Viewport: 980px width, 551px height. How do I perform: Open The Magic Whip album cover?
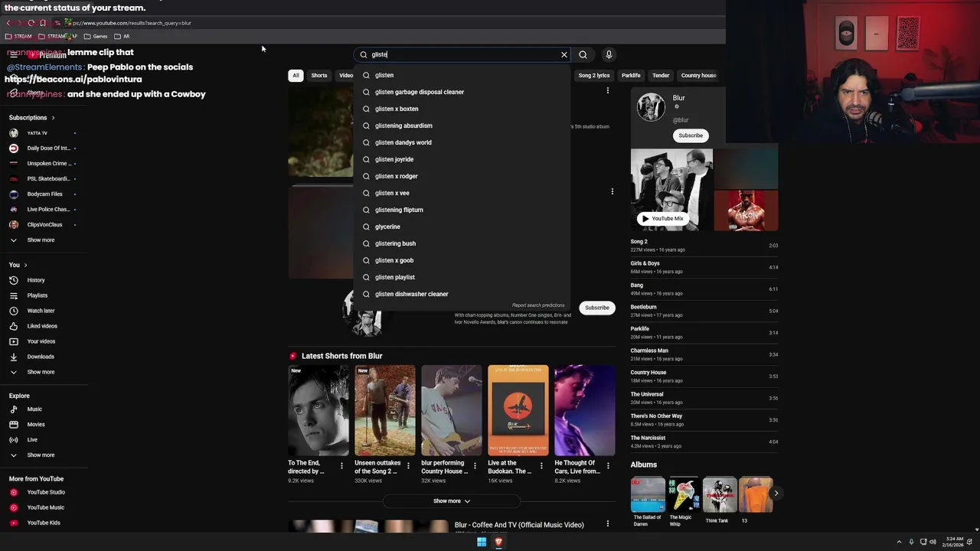point(684,495)
